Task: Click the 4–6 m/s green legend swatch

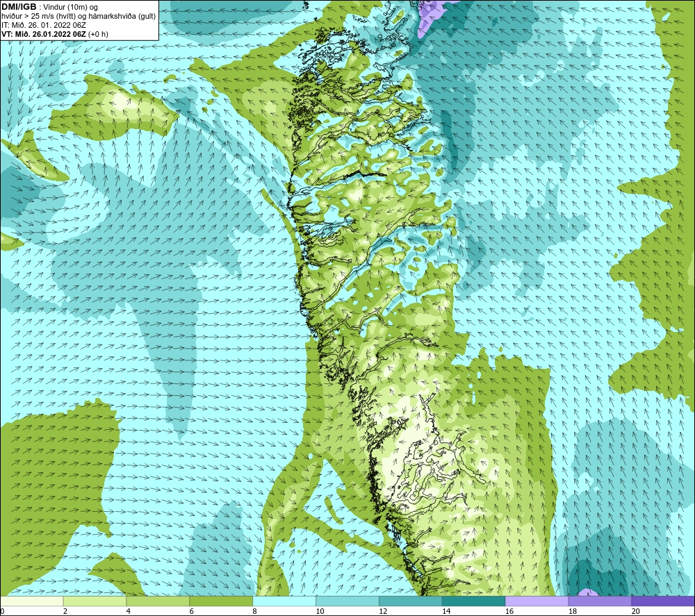Action: click(158, 601)
